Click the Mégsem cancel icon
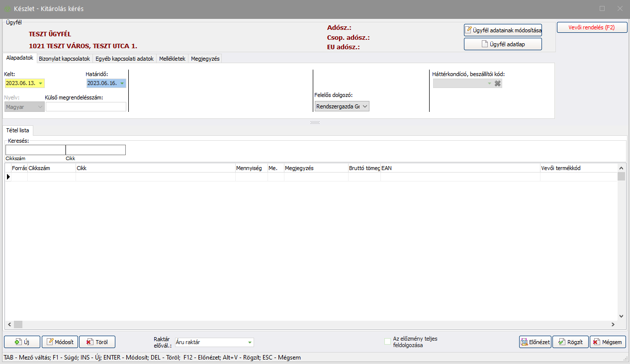Viewport: 630px width, 364px height. coord(596,342)
